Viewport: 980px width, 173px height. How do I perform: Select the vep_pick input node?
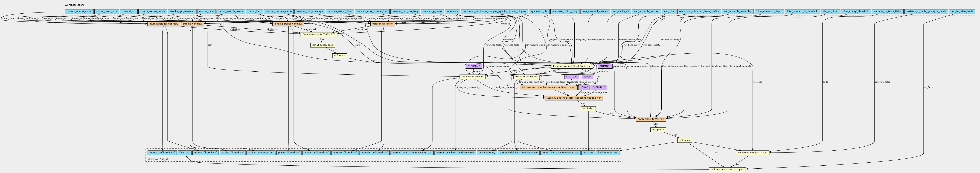670,11
